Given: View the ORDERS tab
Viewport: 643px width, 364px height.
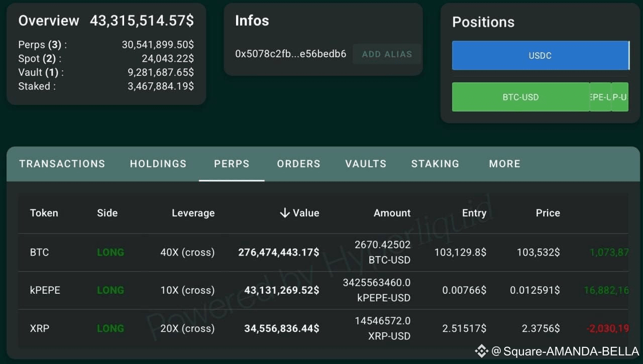Looking at the screenshot, I should [298, 164].
